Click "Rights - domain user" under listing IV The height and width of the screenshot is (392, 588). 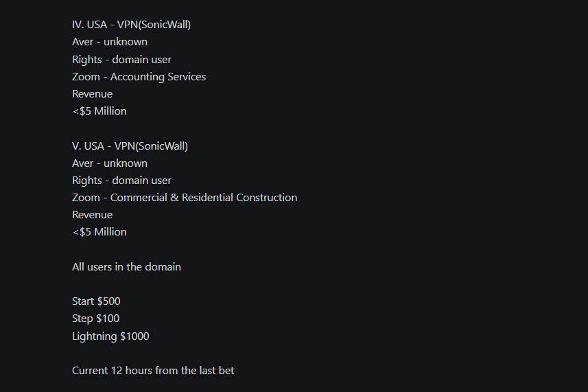(x=121, y=59)
